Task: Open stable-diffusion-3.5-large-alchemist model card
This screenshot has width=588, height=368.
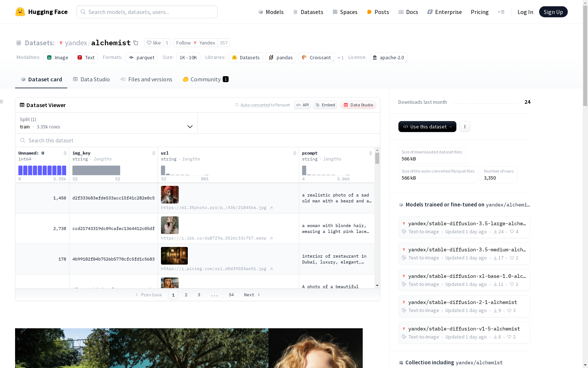Action: [x=464, y=227]
